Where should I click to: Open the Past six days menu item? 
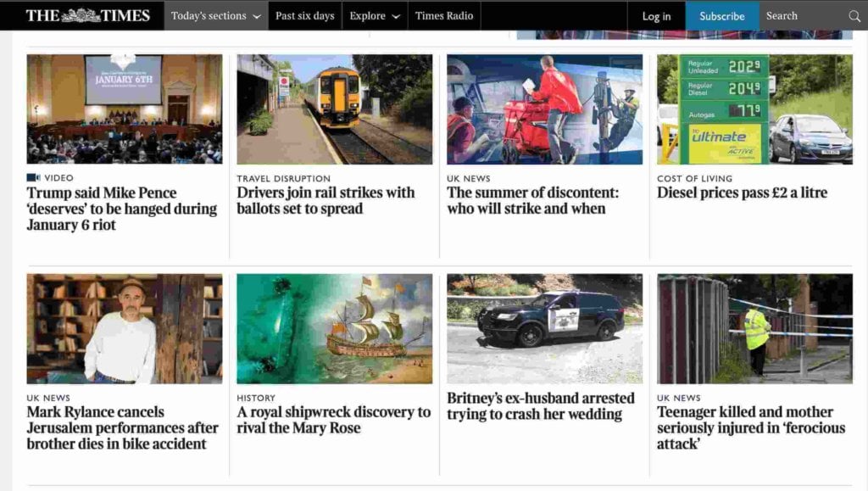304,15
